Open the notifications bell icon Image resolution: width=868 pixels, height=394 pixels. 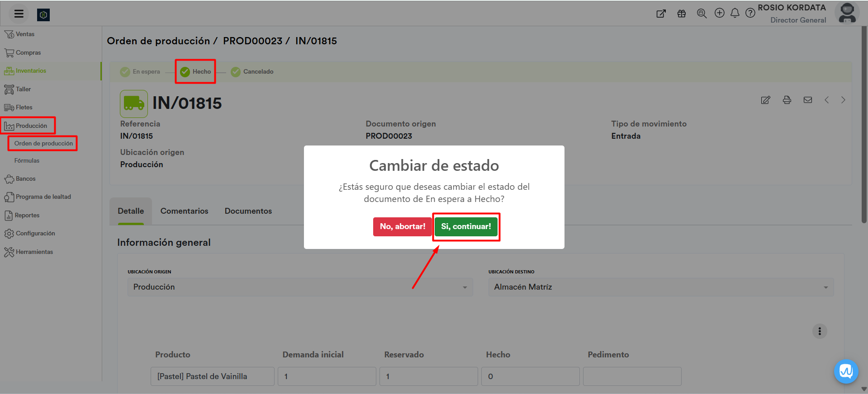click(x=735, y=13)
